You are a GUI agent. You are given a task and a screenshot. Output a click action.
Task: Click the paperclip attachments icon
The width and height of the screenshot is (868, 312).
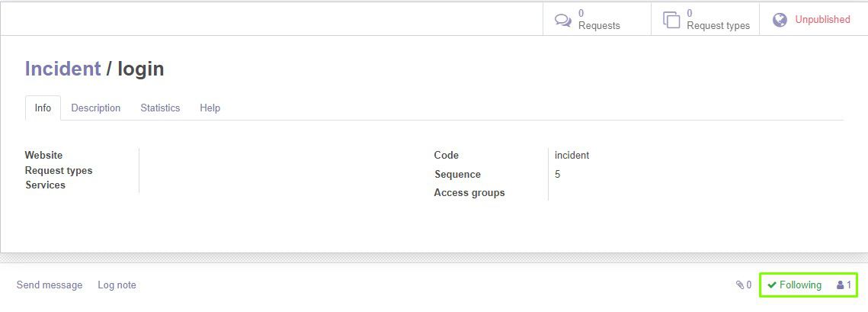click(x=740, y=285)
